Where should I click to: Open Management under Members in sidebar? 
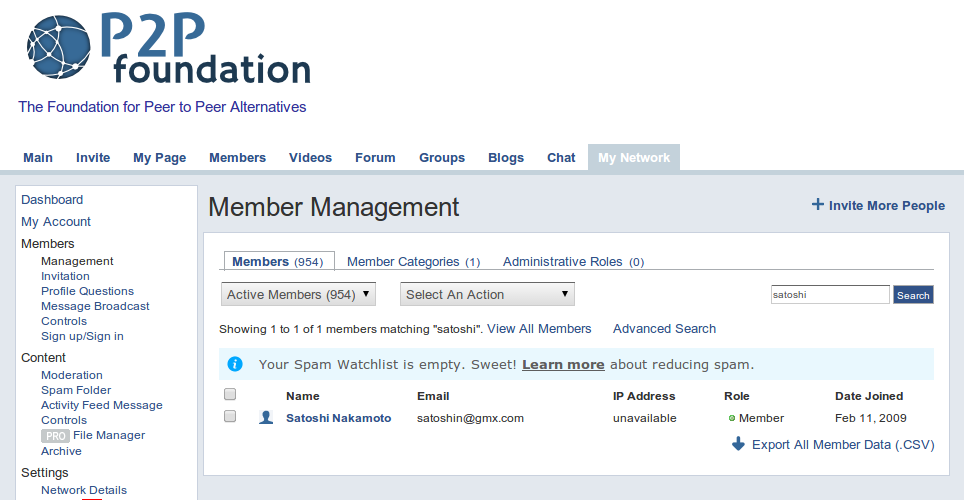(x=77, y=261)
